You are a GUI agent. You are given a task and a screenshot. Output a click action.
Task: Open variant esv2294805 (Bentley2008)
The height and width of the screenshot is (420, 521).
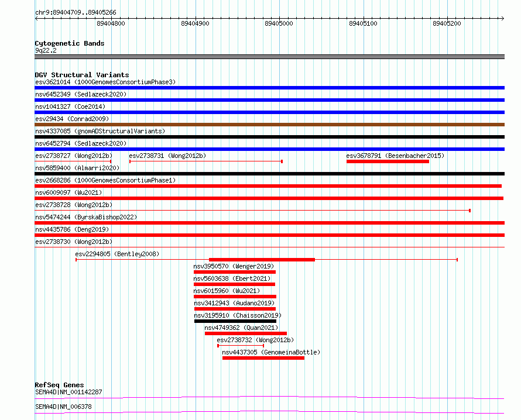[x=117, y=254]
